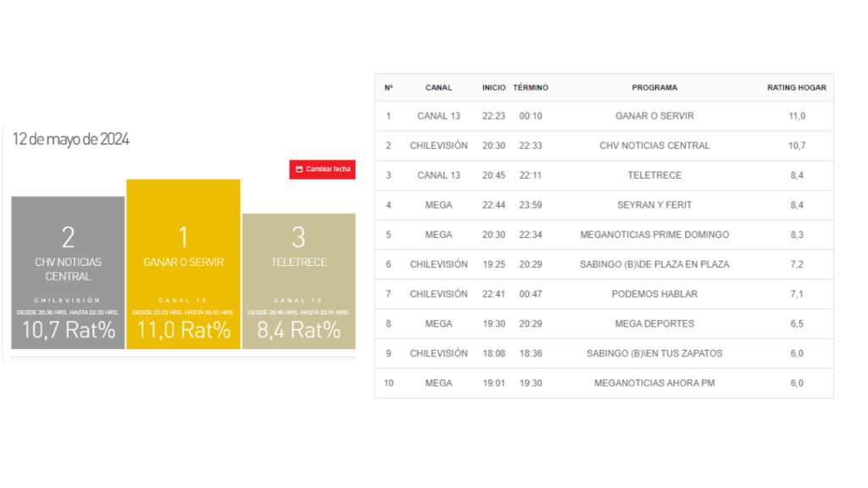Screen dimensions: 868x488
Task: Click end time 22:33 in the table
Action: pos(531,146)
